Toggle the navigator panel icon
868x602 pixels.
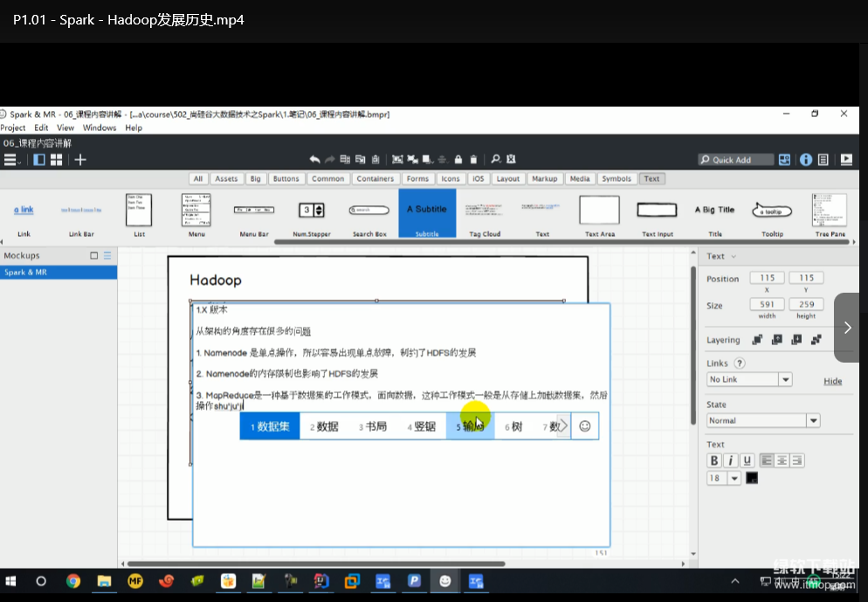38,160
